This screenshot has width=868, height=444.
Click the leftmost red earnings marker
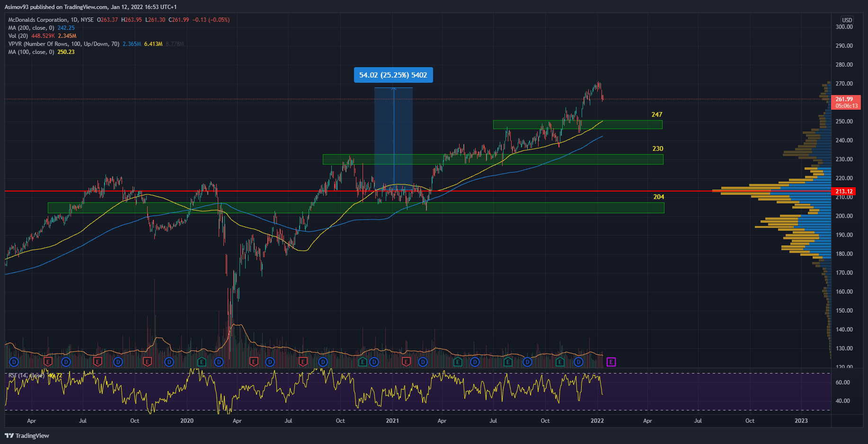point(47,362)
